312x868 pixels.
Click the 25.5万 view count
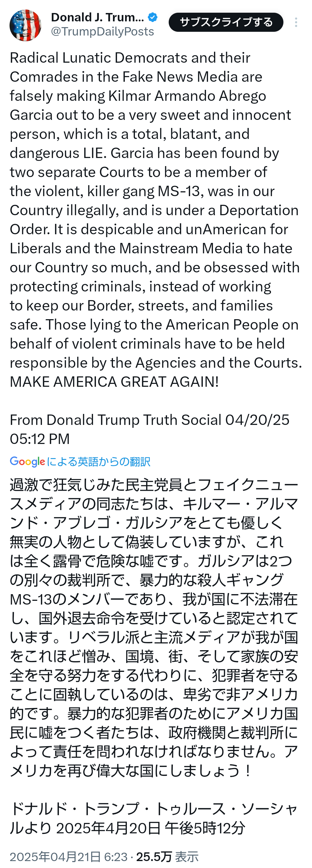coord(154,856)
